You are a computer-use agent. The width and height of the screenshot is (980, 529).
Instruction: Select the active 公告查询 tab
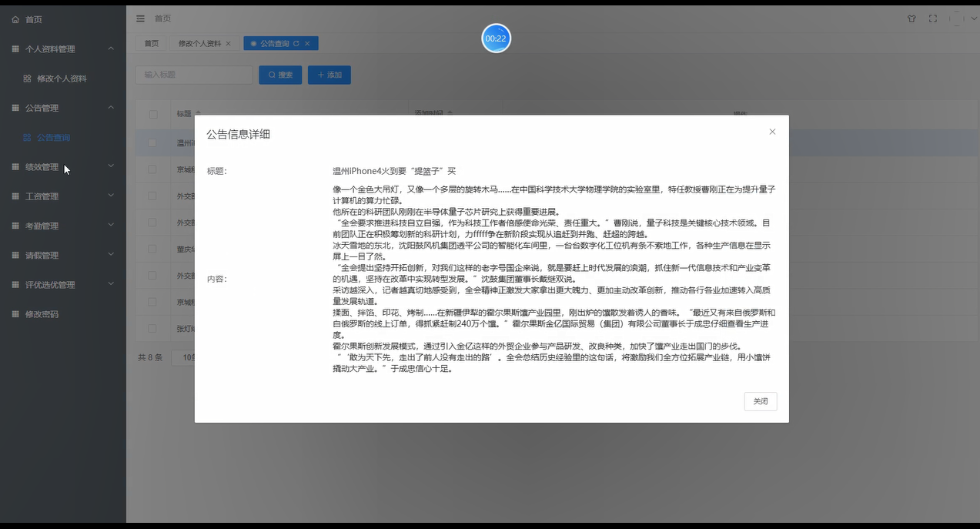click(281, 43)
